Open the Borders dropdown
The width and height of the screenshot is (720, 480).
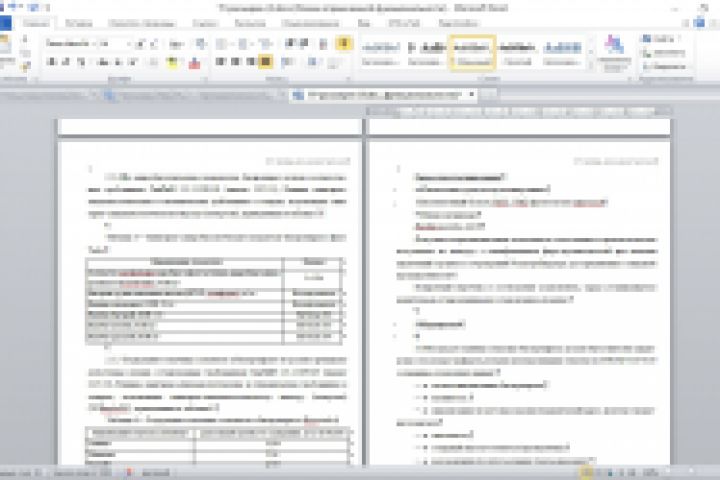(x=335, y=62)
